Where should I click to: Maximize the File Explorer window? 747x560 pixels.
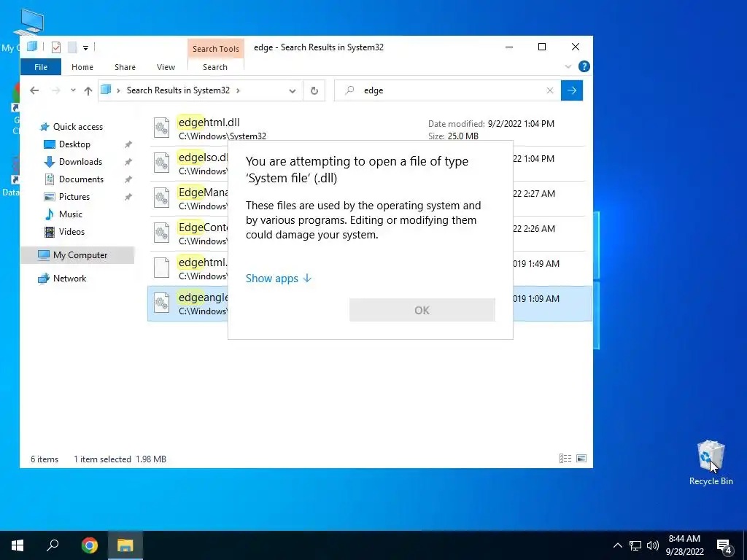(542, 47)
